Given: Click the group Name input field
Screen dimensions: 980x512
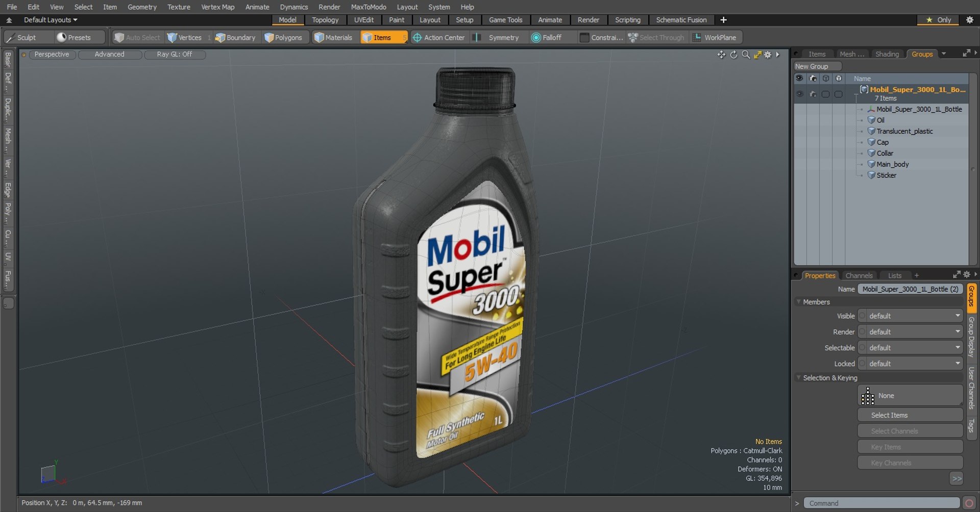Looking at the screenshot, I should coord(910,289).
